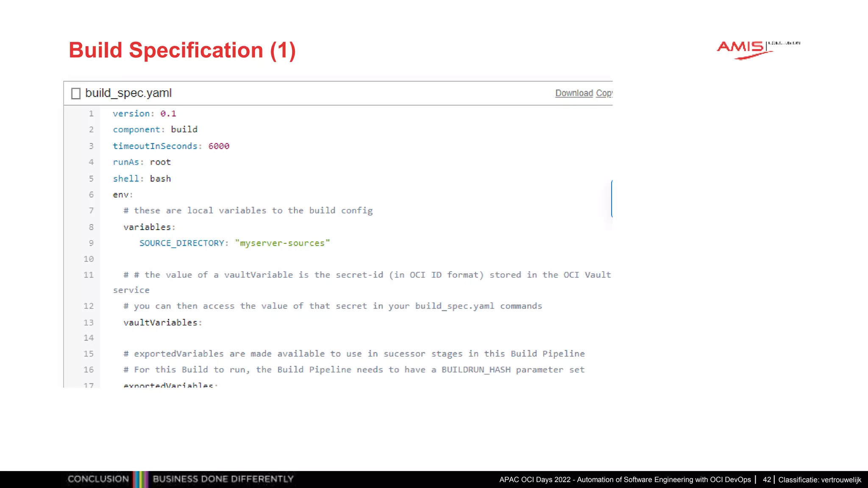The width and height of the screenshot is (868, 488).
Task: Click the build_spec.yaml file name
Action: (128, 93)
